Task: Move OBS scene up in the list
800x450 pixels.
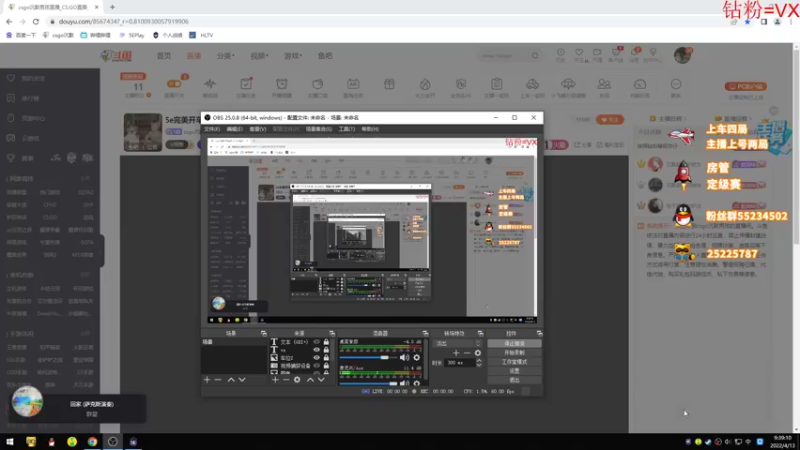Action: pyautogui.click(x=231, y=380)
